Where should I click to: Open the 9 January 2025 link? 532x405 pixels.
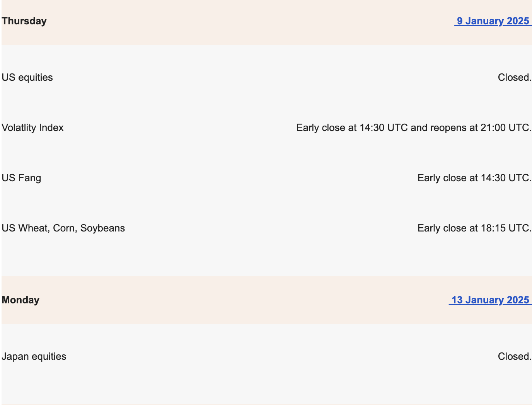tap(493, 21)
